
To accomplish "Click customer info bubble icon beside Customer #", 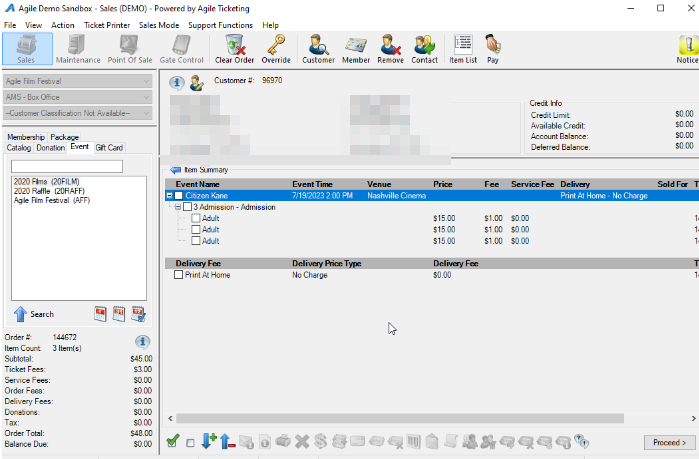I will click(177, 82).
